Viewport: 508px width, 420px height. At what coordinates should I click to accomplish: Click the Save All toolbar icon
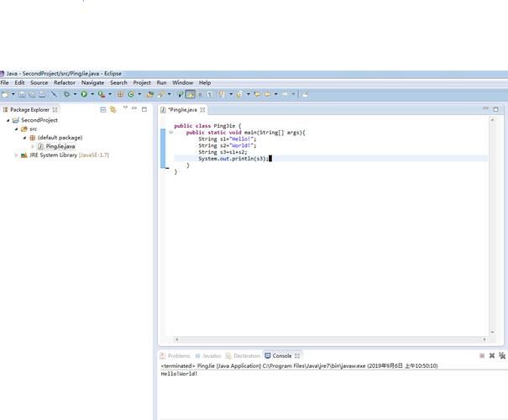pyautogui.click(x=32, y=94)
